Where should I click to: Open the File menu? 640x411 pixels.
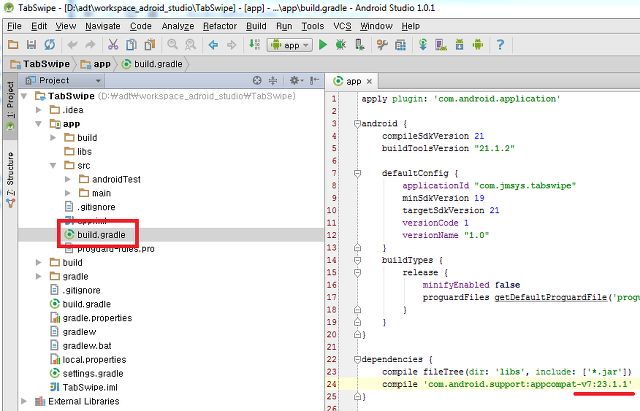(x=14, y=26)
